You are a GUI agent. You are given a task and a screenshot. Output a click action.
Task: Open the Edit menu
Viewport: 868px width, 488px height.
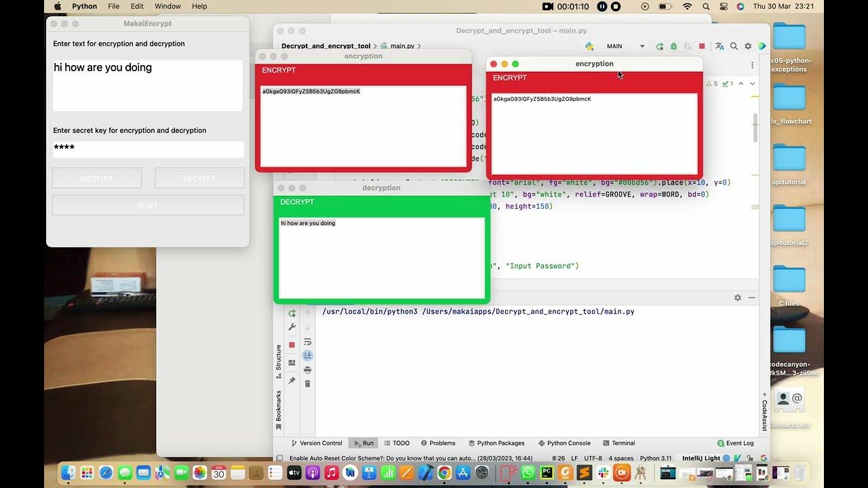[x=137, y=6]
